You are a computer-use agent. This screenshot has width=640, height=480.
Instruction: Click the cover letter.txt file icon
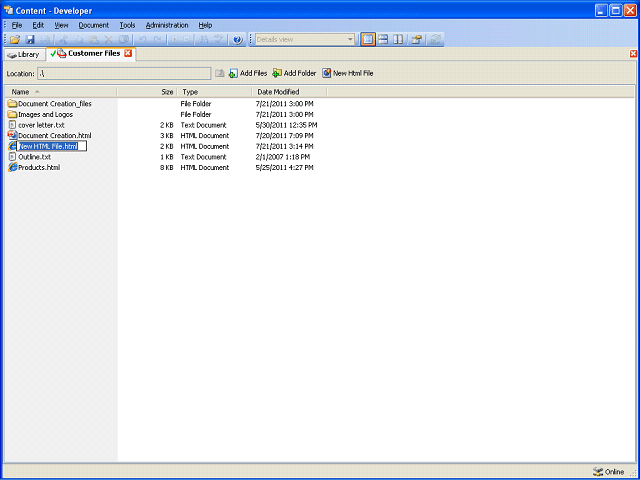pyautogui.click(x=12, y=125)
